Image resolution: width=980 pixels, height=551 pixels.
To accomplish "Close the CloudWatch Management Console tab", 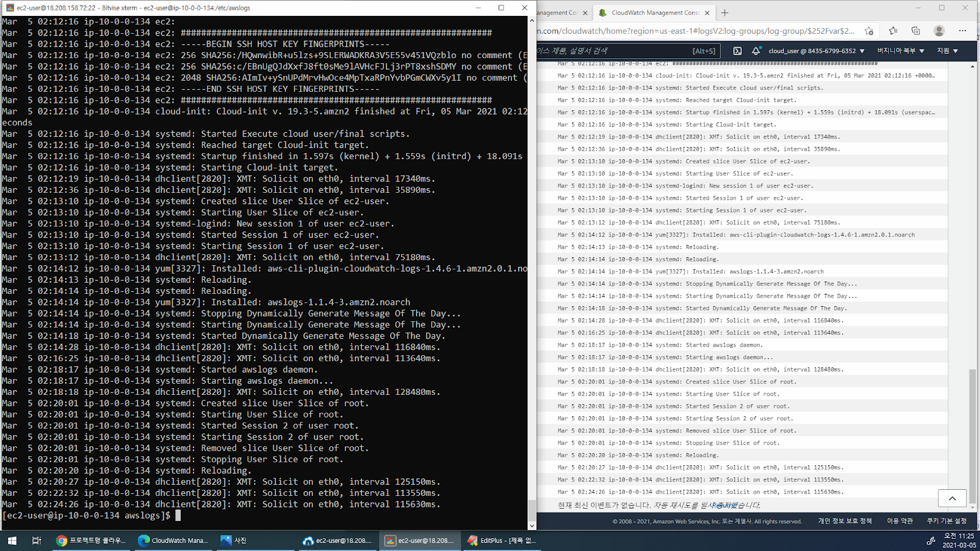I will 707,12.
